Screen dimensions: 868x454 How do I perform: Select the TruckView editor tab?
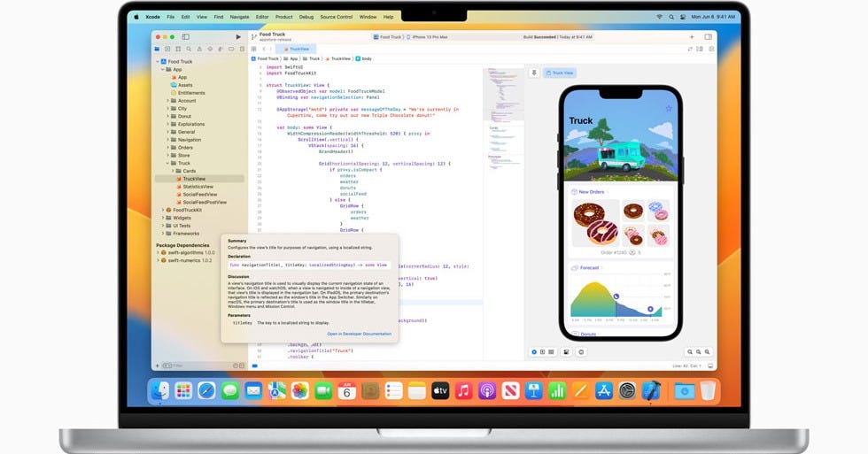pos(296,50)
